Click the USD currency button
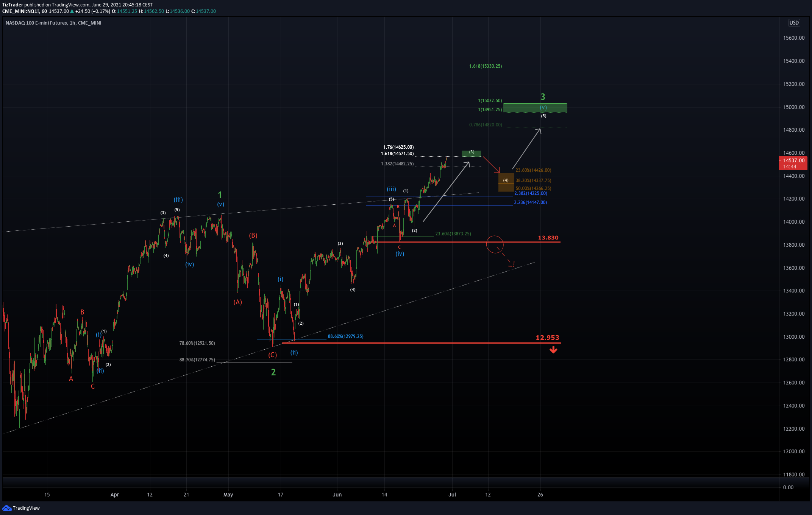Screen dimensions: 812x515 tap(794, 23)
